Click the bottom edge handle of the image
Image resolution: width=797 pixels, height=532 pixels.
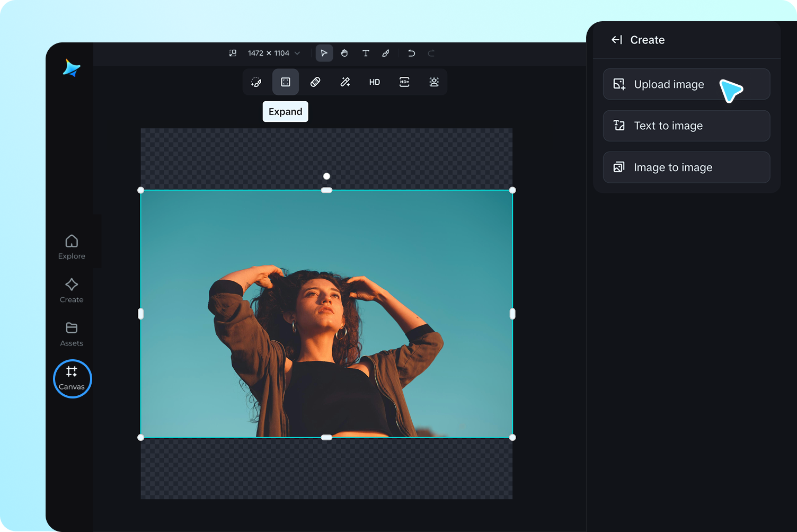(326, 438)
